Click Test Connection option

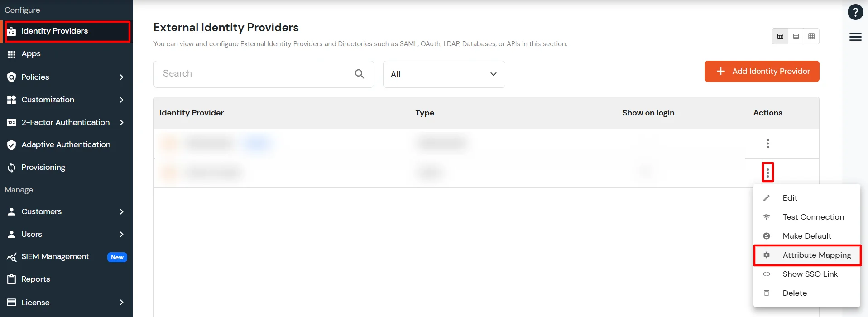coord(813,216)
